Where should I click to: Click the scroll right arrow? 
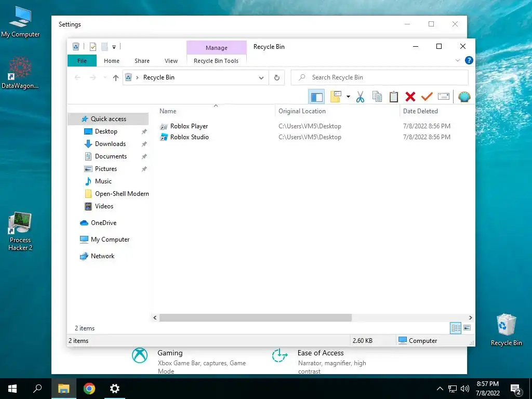[471, 317]
